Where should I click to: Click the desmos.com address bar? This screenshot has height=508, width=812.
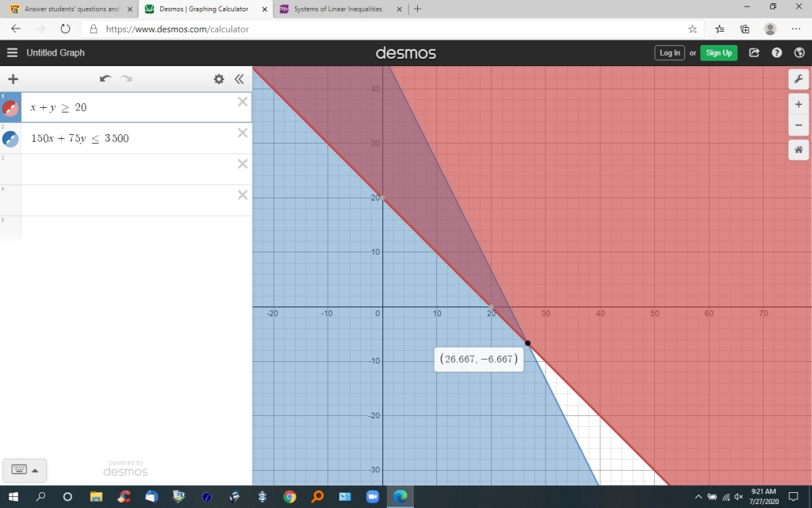(x=391, y=29)
